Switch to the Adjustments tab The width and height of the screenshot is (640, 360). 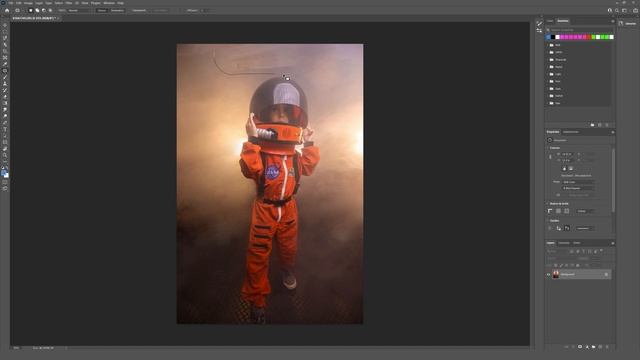(x=571, y=132)
